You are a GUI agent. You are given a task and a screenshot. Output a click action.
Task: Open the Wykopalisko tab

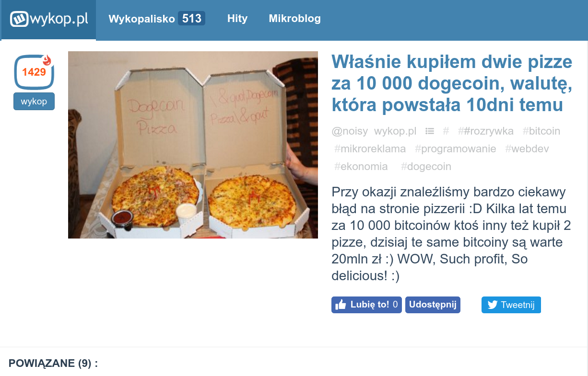coord(141,19)
